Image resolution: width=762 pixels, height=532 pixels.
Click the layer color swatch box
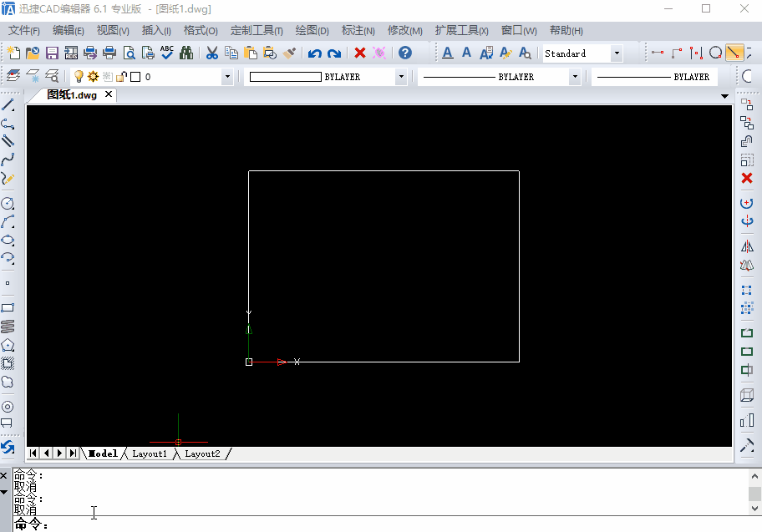pos(135,77)
